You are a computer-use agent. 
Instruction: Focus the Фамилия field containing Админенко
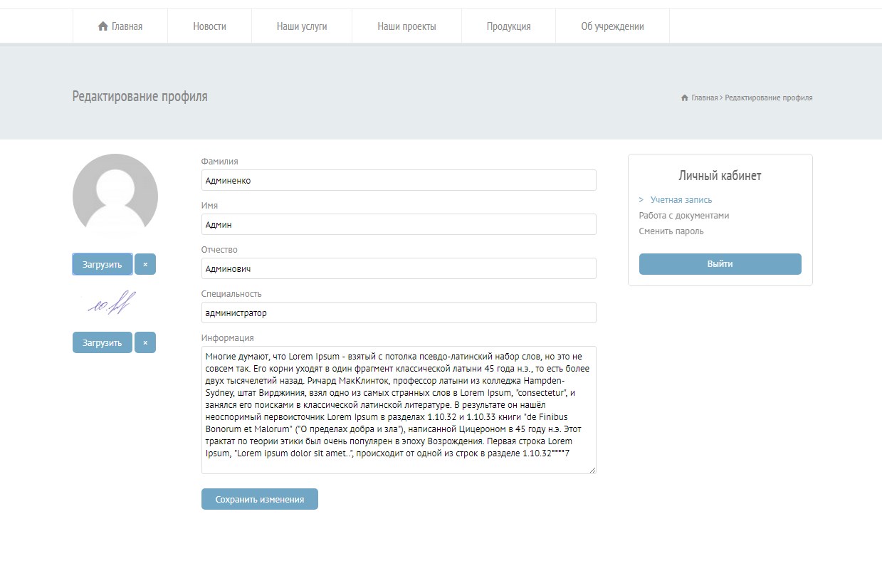[x=399, y=180]
